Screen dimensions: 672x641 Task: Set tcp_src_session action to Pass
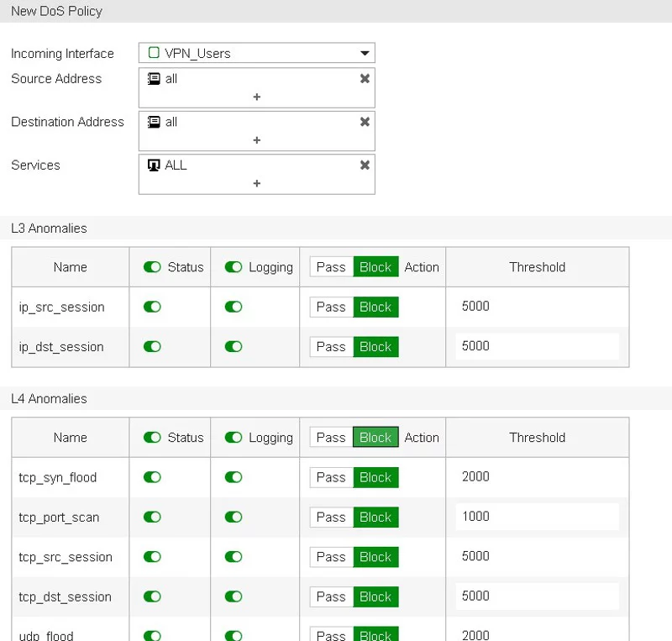pos(331,557)
